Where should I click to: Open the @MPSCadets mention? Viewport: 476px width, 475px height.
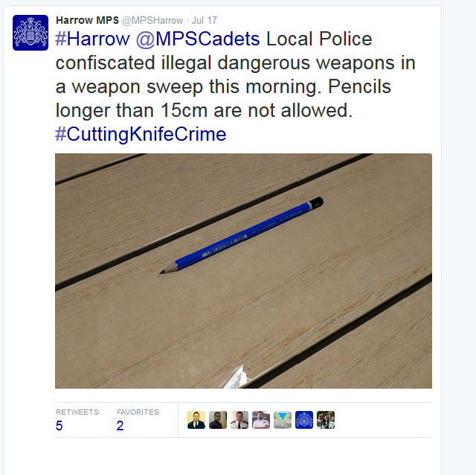[198, 39]
